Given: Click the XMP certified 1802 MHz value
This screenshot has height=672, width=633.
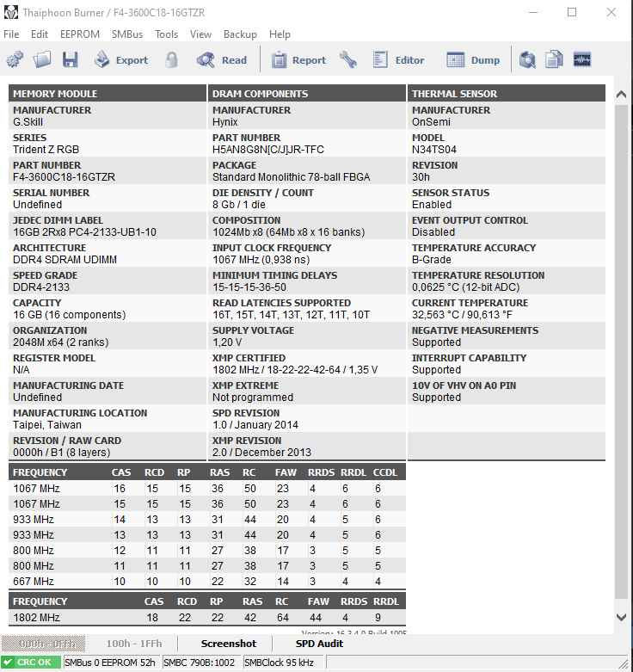Looking at the screenshot, I should click(295, 370).
